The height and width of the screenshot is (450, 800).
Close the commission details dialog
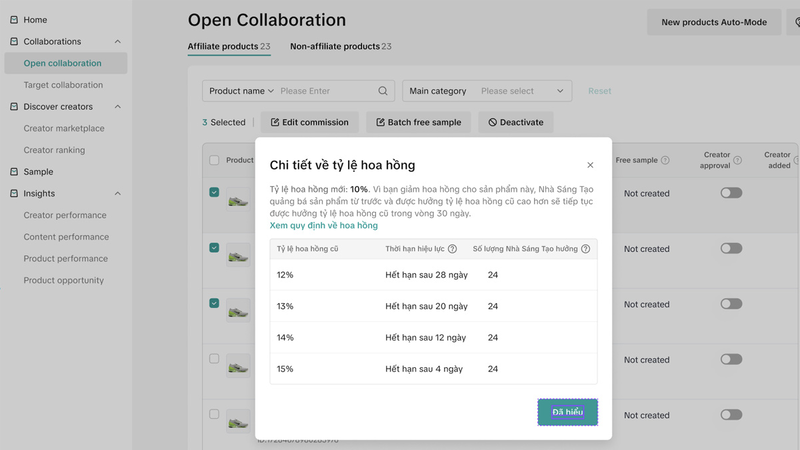[x=590, y=165]
